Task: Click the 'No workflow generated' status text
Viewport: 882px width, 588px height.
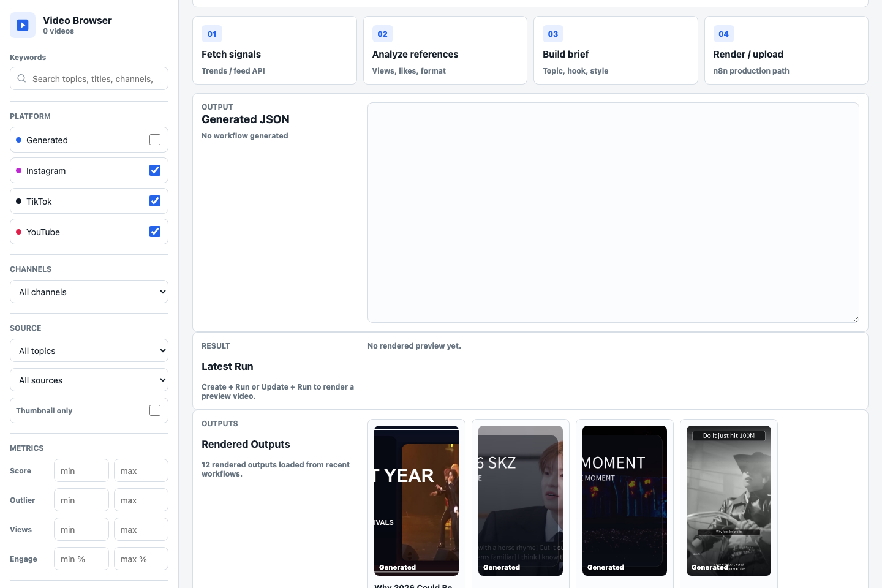Action: [245, 136]
